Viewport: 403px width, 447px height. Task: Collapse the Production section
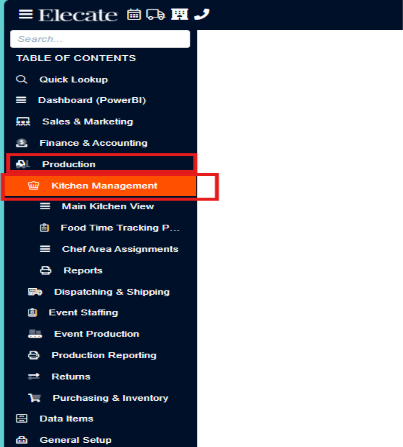point(101,164)
